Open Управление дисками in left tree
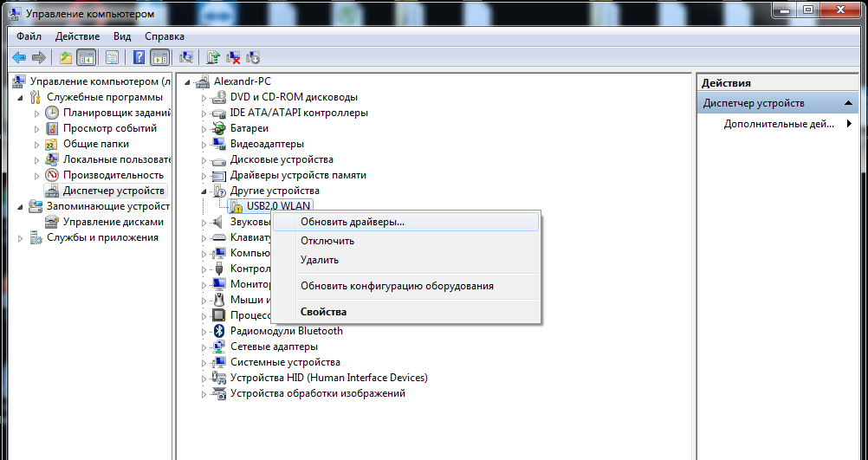 coord(113,222)
